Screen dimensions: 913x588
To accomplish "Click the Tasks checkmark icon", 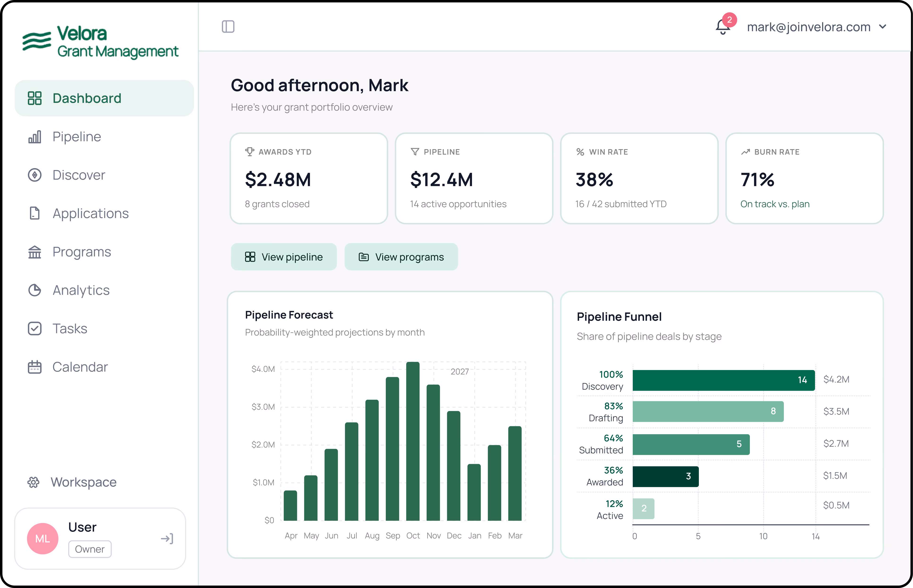I will [35, 328].
